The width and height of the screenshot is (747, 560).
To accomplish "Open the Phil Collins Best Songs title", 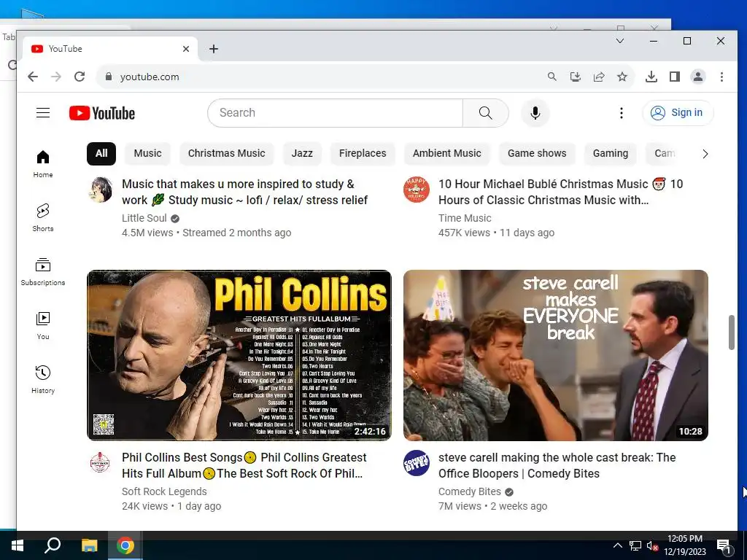I will coord(244,465).
